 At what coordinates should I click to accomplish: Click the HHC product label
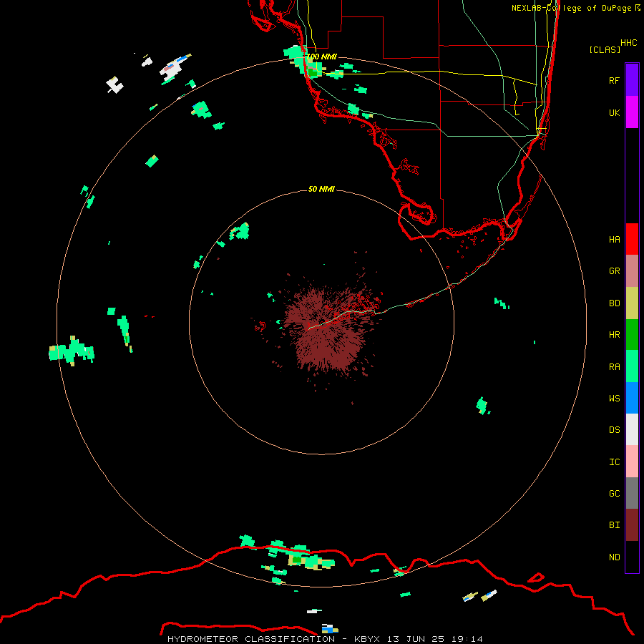click(629, 43)
